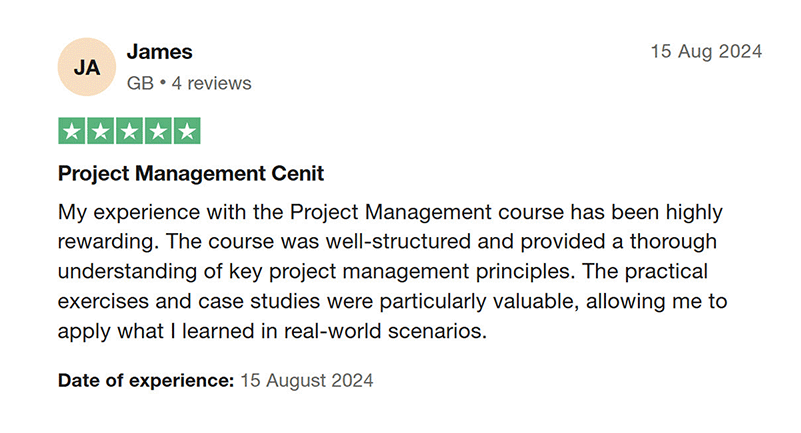Click the first green rating star
The height and width of the screenshot is (433, 801).
[72, 131]
